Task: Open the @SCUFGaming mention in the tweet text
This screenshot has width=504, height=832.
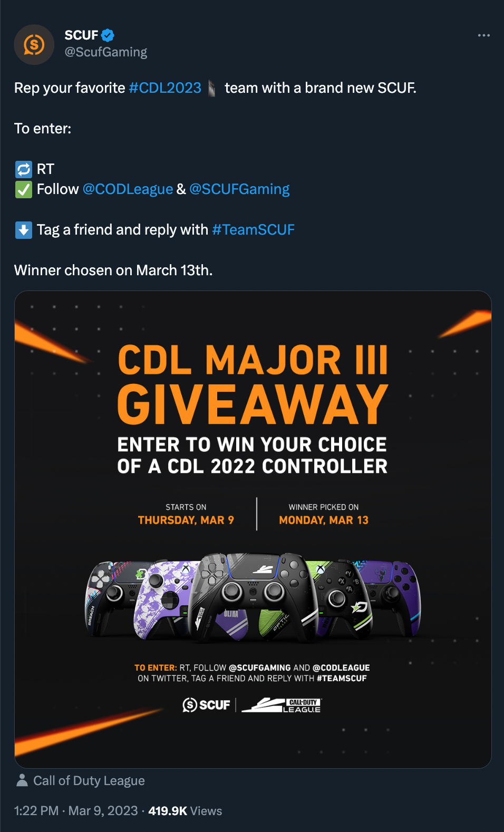Action: 239,189
